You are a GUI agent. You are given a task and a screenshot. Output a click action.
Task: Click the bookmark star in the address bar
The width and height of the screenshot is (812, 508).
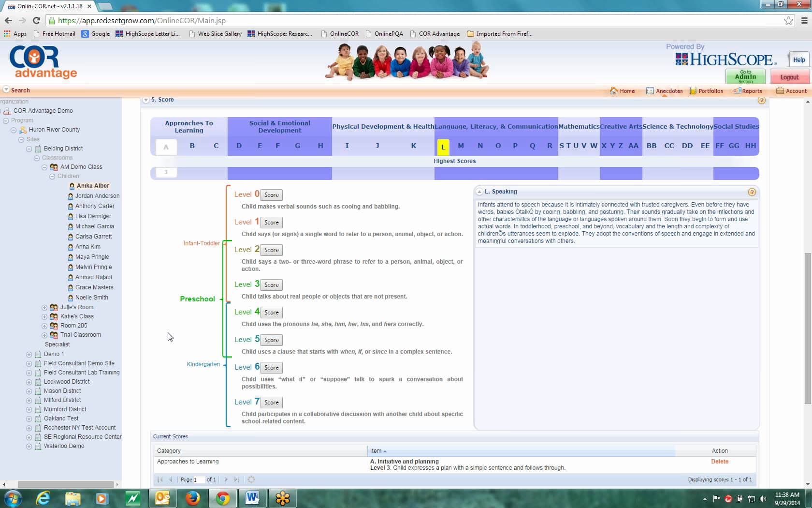787,20
